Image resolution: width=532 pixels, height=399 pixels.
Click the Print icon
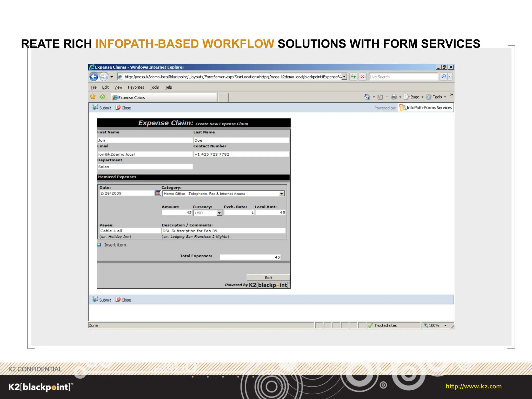click(x=394, y=97)
